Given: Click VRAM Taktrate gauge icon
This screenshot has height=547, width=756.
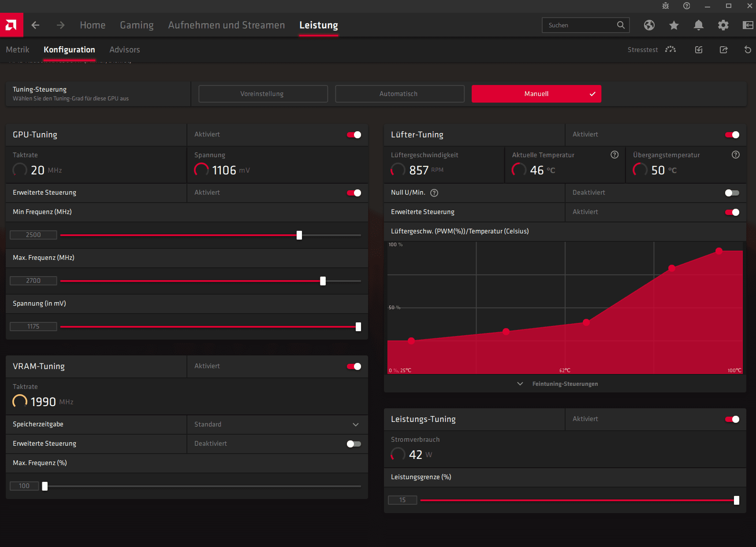Looking at the screenshot, I should point(20,401).
